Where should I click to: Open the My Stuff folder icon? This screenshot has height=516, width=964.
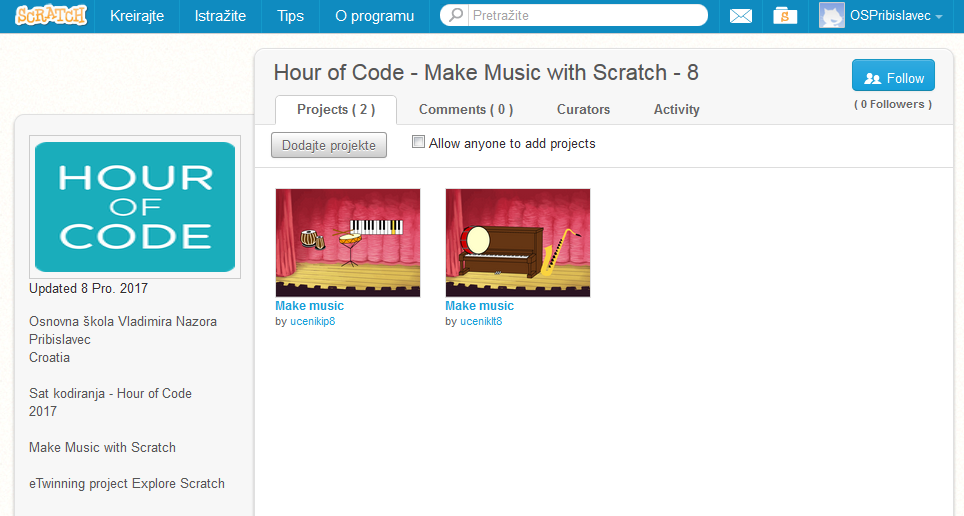[785, 16]
